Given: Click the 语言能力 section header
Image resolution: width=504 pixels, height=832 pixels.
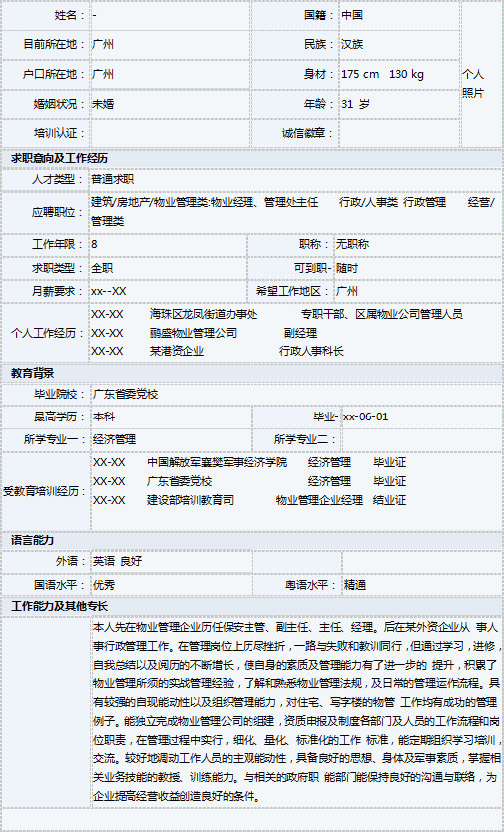Looking at the screenshot, I should (32, 540).
